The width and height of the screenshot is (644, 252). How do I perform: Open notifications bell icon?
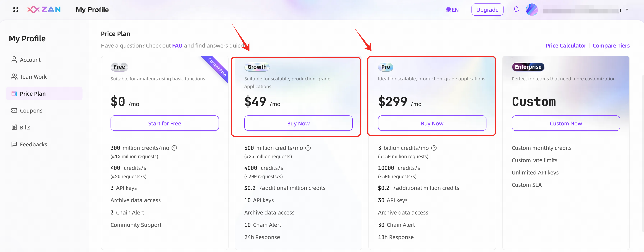[x=516, y=10]
